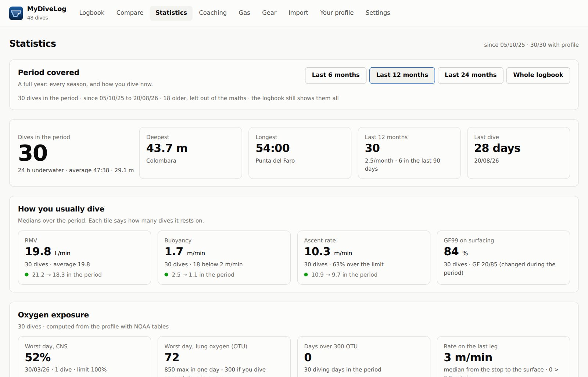Click the Punta del Faro site name
This screenshot has height=377, width=588.
tap(275, 161)
